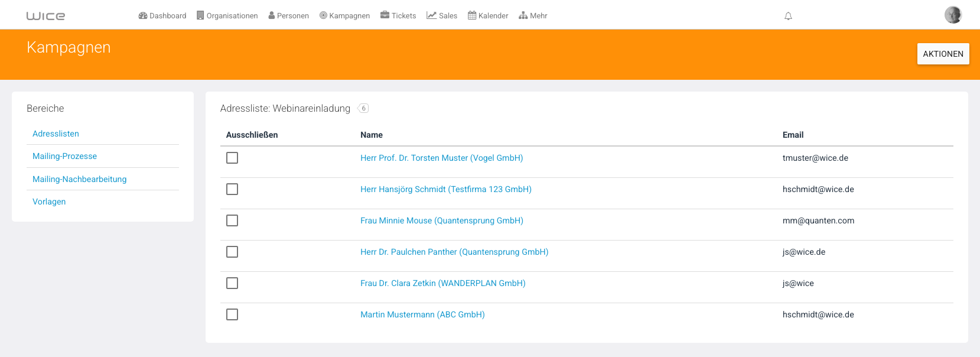Click the Email column header
The image size is (980, 357).
[793, 135]
